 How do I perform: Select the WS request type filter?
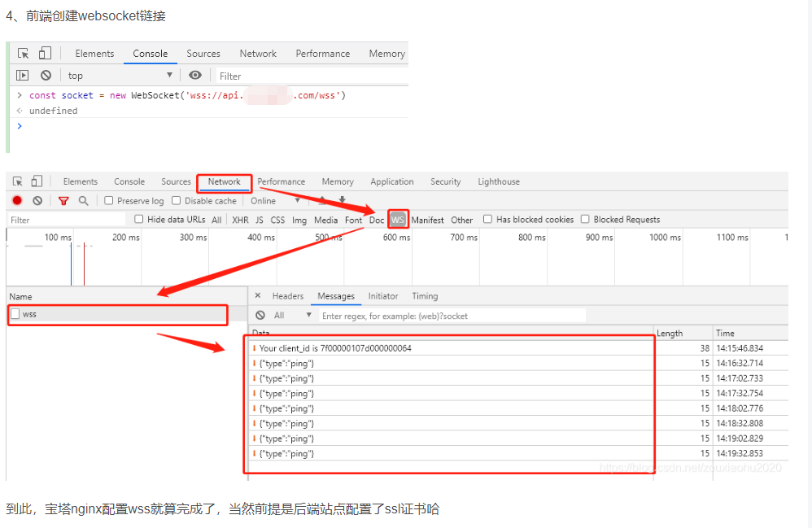[398, 220]
